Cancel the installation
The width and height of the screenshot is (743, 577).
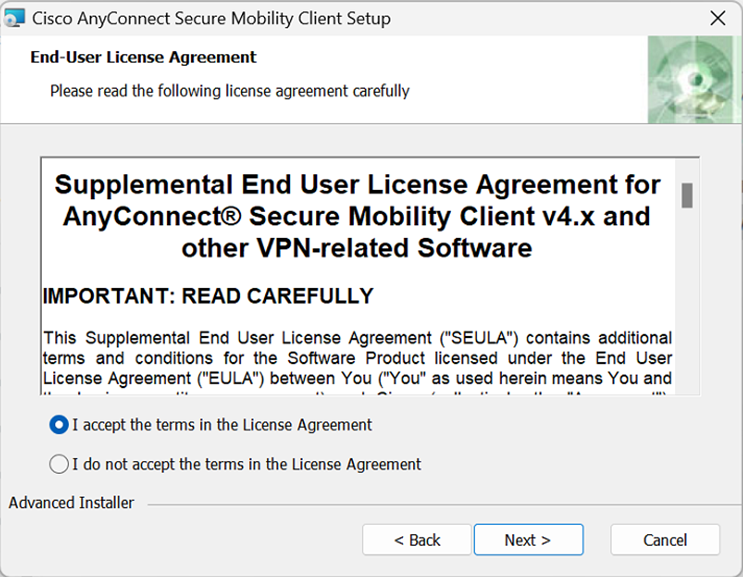[x=665, y=540]
